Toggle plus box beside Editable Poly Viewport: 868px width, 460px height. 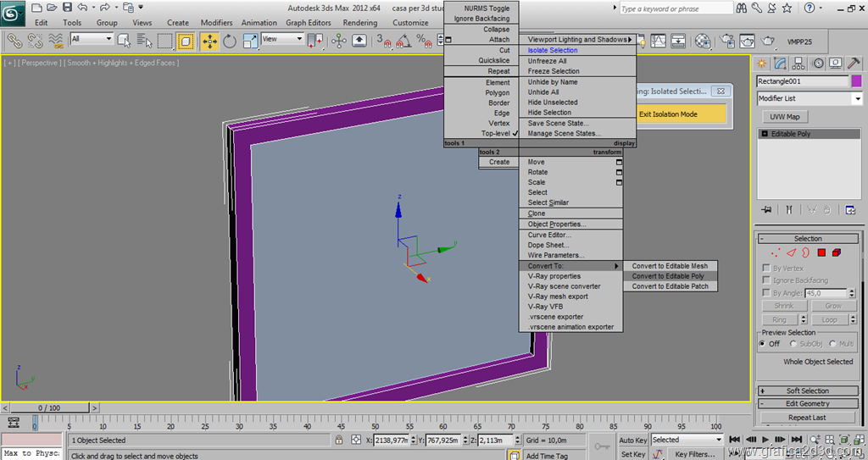(765, 134)
